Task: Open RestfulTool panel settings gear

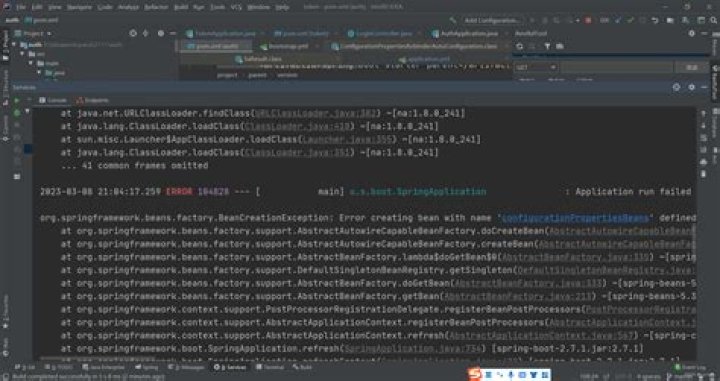Action: (x=692, y=34)
